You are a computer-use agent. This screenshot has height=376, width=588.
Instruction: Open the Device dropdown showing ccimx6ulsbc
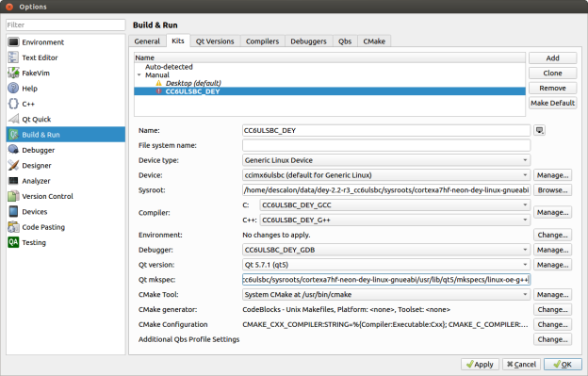(x=386, y=175)
